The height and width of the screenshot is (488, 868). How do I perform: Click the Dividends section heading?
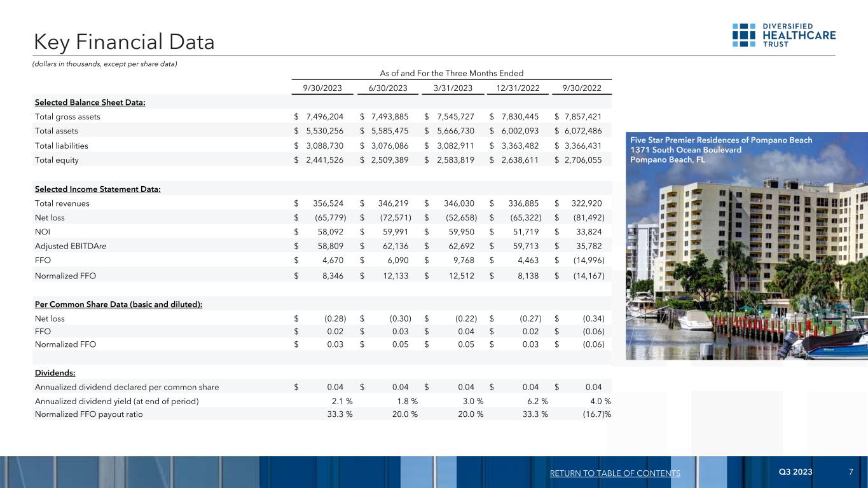pos(55,372)
